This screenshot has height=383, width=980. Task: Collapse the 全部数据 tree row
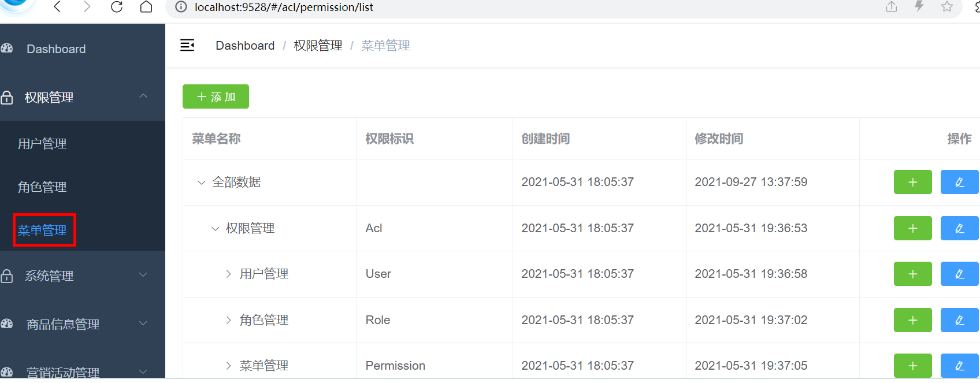[201, 183]
